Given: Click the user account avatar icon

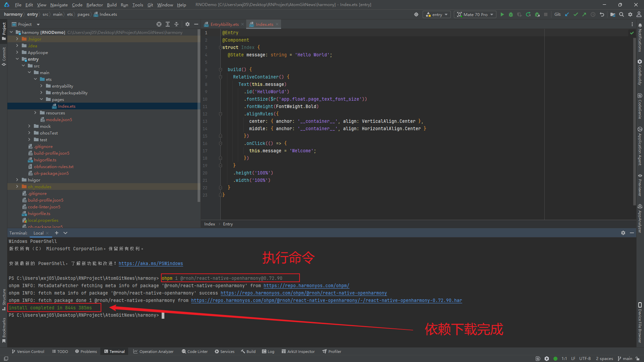Looking at the screenshot, I should [639, 14].
